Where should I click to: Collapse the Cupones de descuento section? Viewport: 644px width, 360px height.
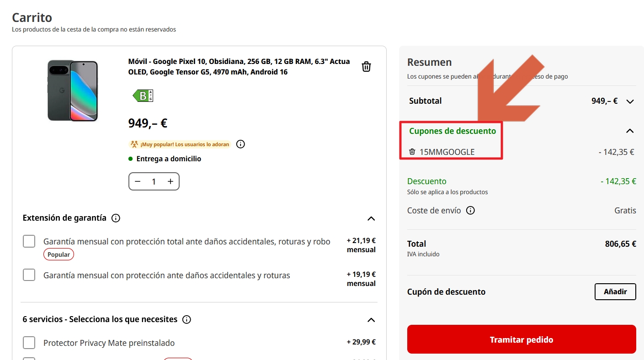tap(630, 131)
